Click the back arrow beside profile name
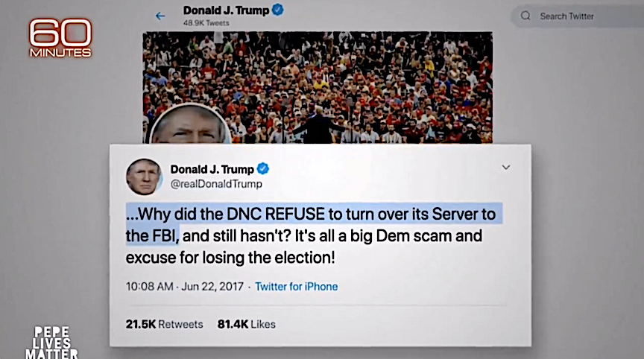Viewport: 644px width, 359px height. pos(160,16)
